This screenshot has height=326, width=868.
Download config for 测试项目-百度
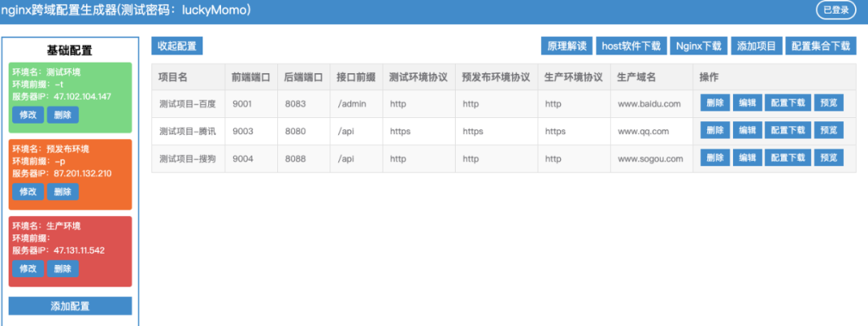(x=788, y=103)
